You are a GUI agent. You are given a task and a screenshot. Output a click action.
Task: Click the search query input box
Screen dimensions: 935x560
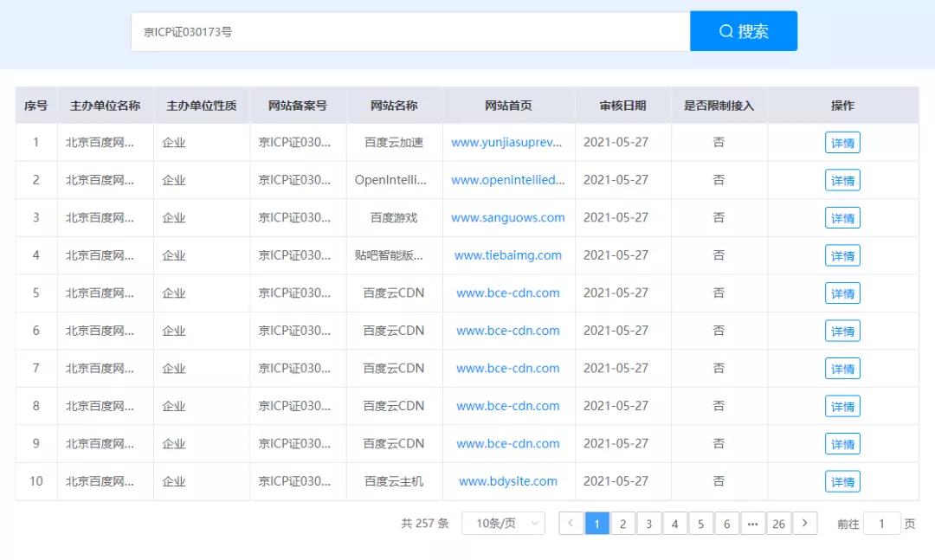point(407,30)
